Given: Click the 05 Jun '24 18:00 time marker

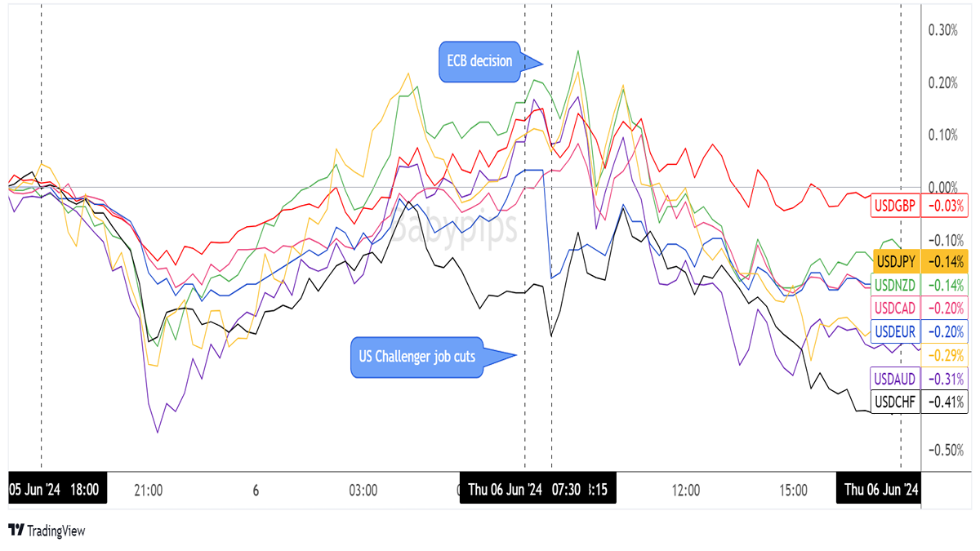Looking at the screenshot, I should click(x=54, y=490).
